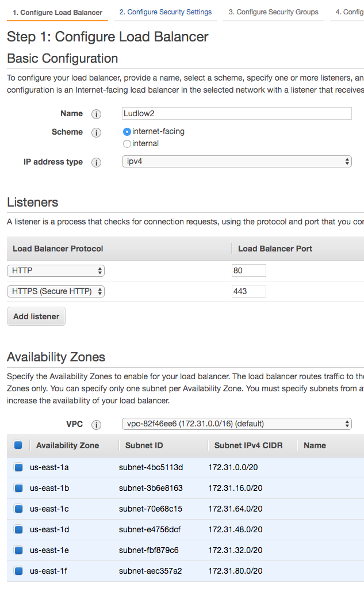Go to Configure Security Settings tab
Screen dimensions: 364x595
(x=165, y=12)
